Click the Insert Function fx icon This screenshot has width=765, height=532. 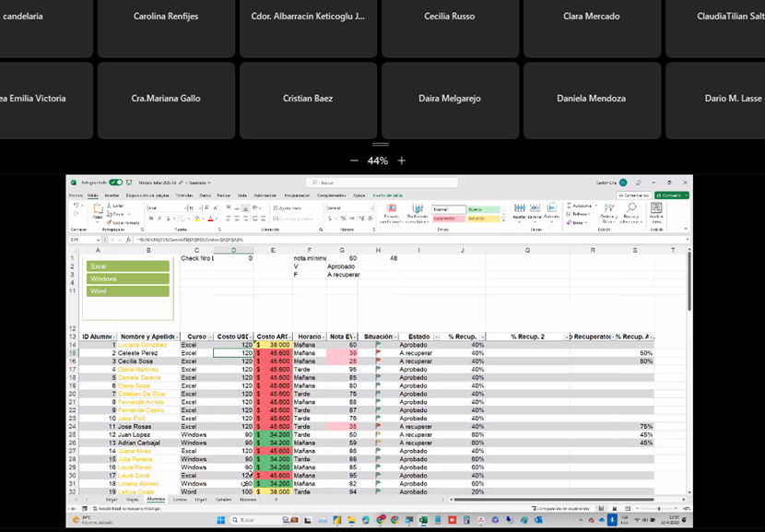(128, 240)
